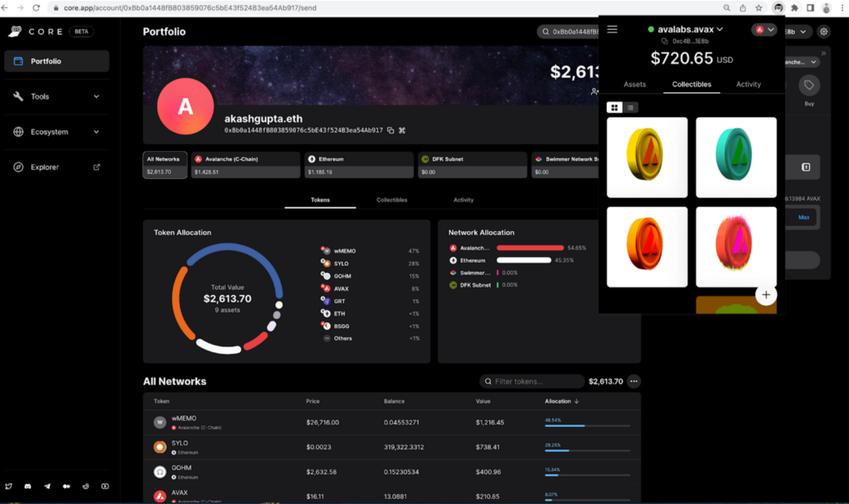Click the Avalanche bar in Network Allocation
Viewport: 849px width, 504px height.
point(530,248)
